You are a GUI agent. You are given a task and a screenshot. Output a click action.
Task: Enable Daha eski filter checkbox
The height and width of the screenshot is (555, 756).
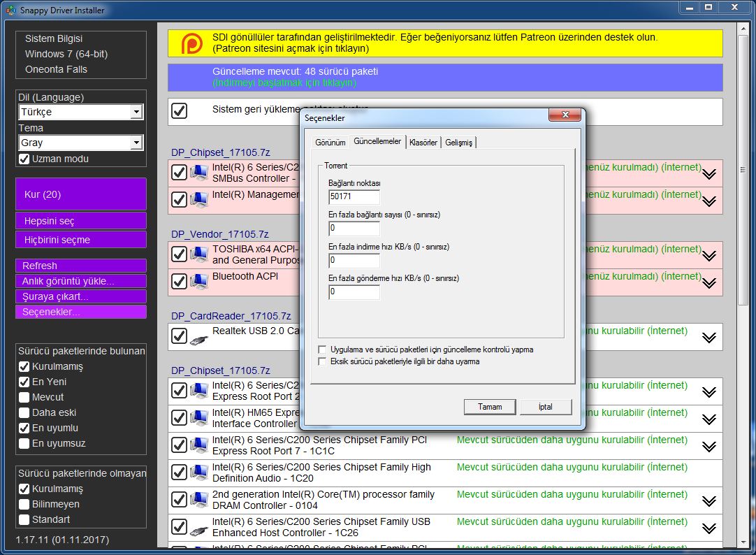coord(24,412)
